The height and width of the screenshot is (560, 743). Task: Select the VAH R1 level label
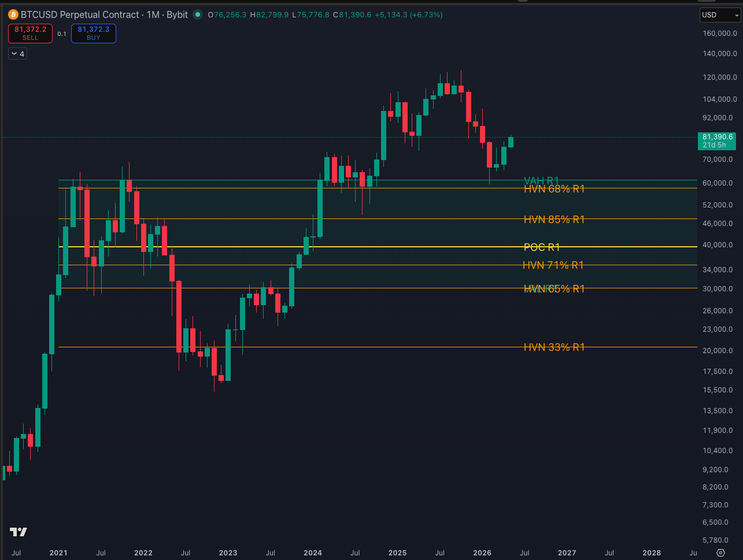pos(541,180)
